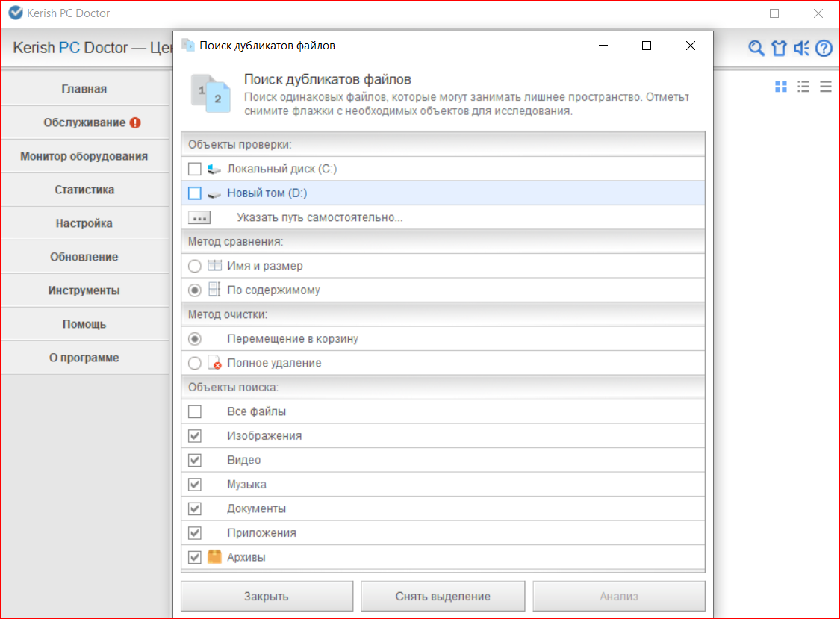This screenshot has height=619, width=840.
Task: Uncheck the Видео checkbox
Action: [194, 460]
